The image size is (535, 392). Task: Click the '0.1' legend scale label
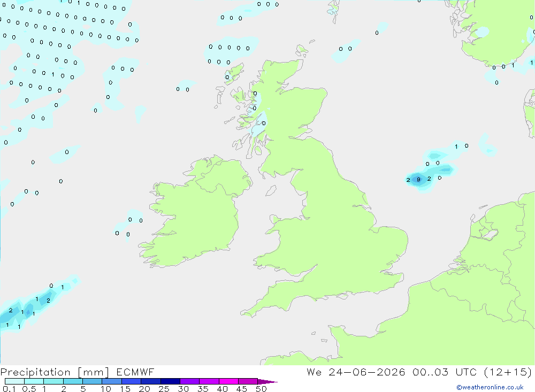point(9,389)
